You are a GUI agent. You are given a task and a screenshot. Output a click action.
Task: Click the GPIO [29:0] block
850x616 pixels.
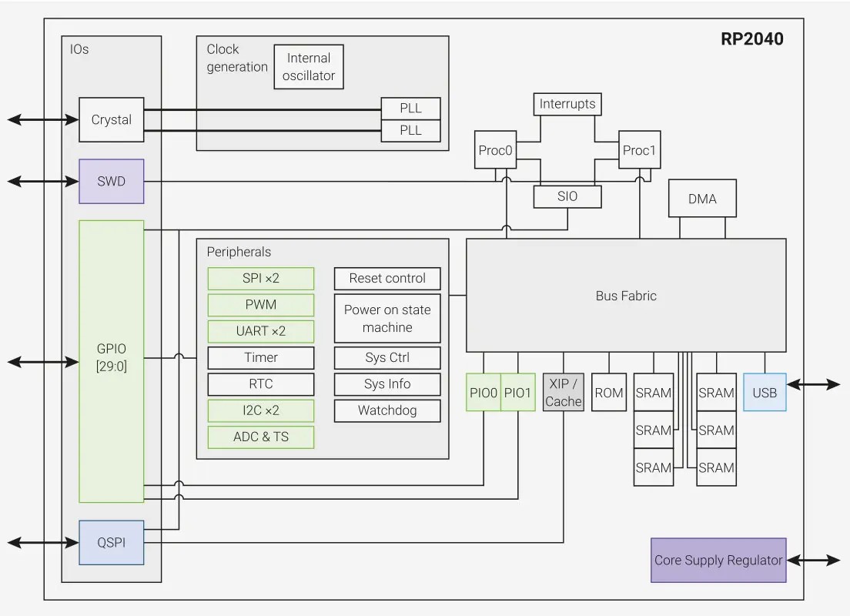click(x=111, y=360)
